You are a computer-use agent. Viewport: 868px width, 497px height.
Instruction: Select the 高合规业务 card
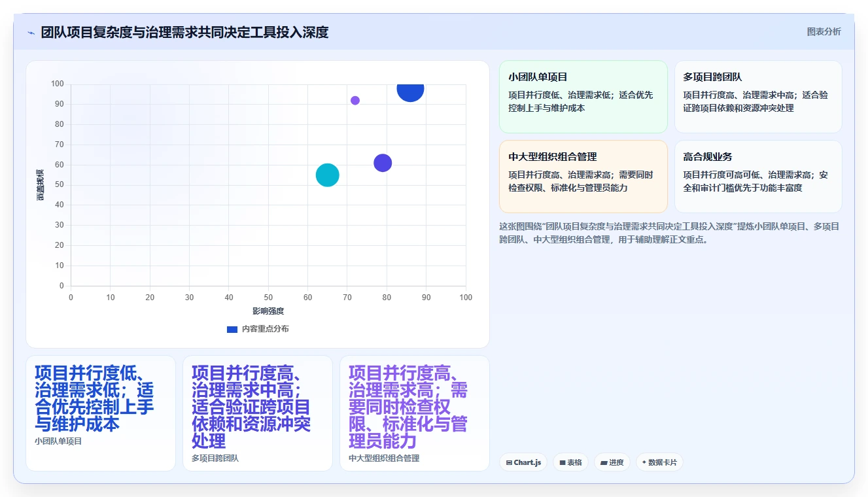(x=758, y=177)
